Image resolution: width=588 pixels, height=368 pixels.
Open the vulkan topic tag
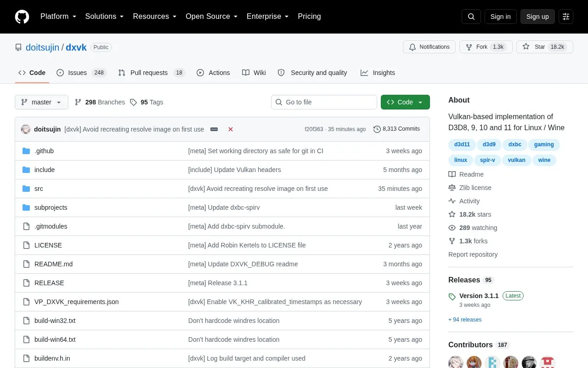click(517, 160)
